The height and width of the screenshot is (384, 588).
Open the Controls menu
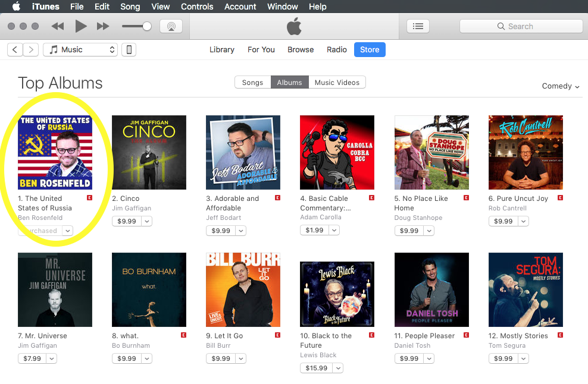(x=197, y=7)
